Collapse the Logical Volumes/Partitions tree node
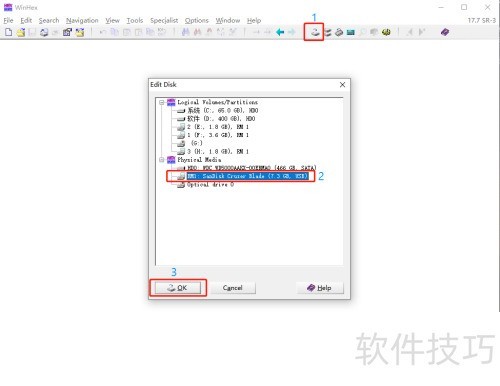The width and height of the screenshot is (500, 386). (x=162, y=102)
